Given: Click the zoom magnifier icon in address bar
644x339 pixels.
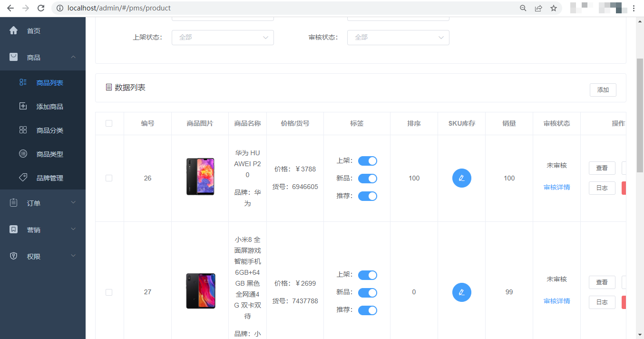Looking at the screenshot, I should [x=523, y=8].
